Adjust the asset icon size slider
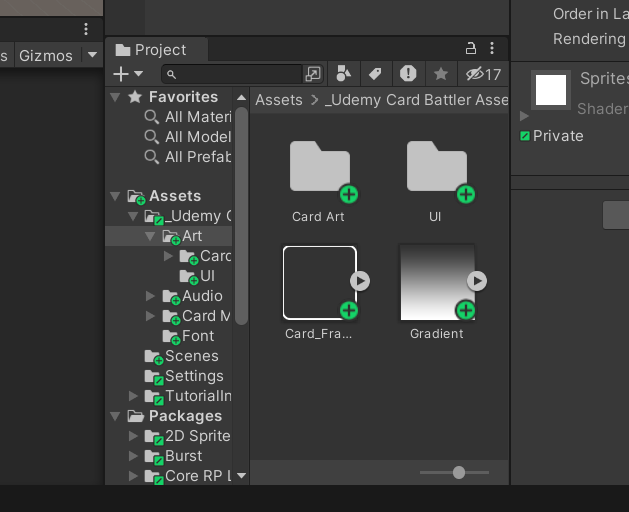This screenshot has height=512, width=629. [459, 472]
